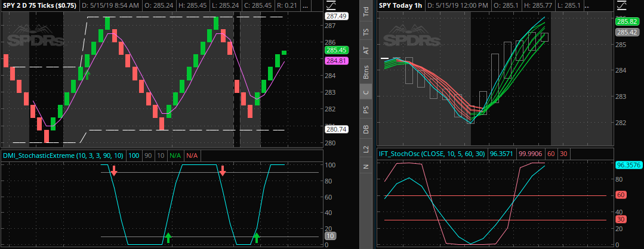The width and height of the screenshot is (644, 249).
Task: Click the gray '10' value in DMI header
Action: 161,155
